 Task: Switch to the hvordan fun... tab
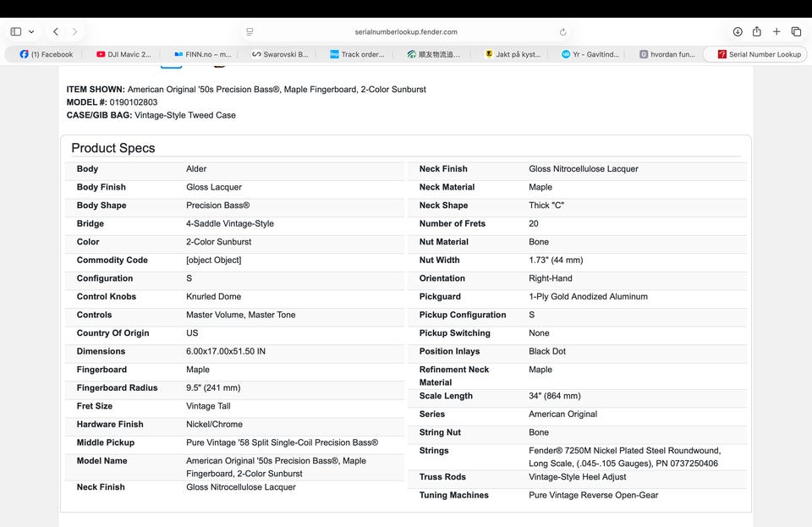pos(667,54)
